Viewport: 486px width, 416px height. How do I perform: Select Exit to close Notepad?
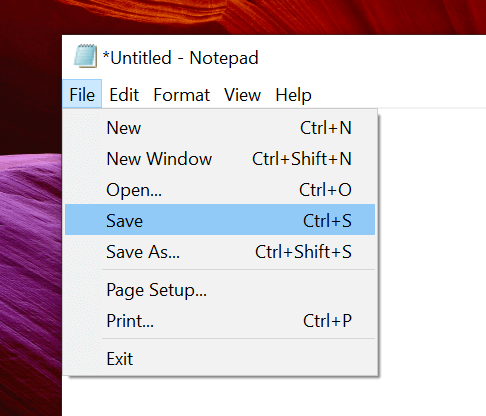click(220, 359)
